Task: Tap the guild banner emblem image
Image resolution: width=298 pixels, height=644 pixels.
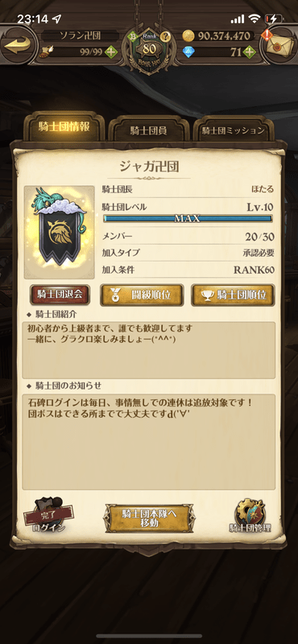Action: 59,232
